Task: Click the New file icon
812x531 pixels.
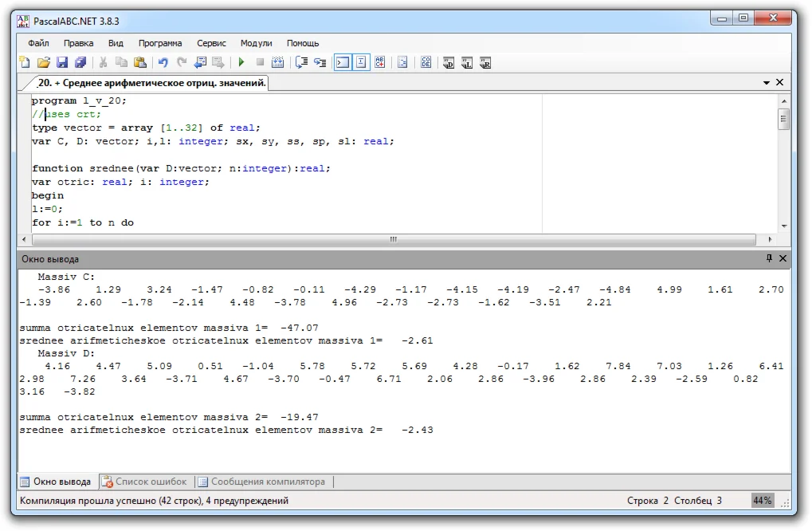Action: coord(25,62)
